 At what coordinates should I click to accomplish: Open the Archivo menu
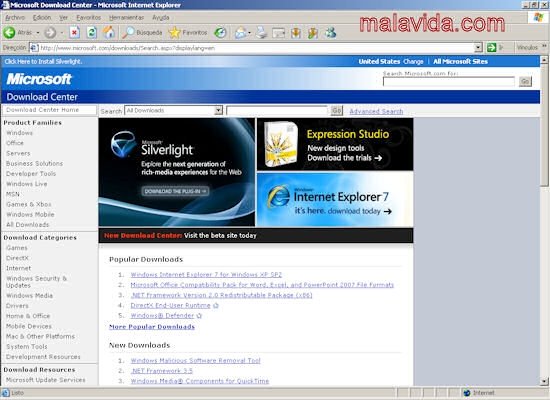pos(15,18)
